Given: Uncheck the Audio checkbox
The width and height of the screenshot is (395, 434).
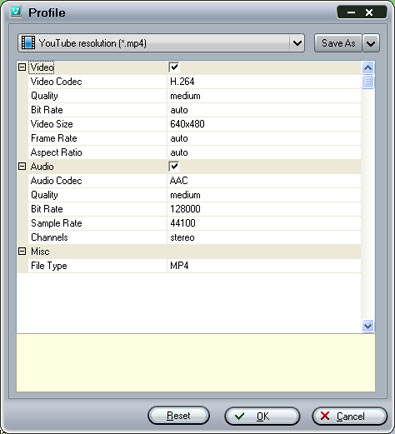Looking at the screenshot, I should point(174,166).
